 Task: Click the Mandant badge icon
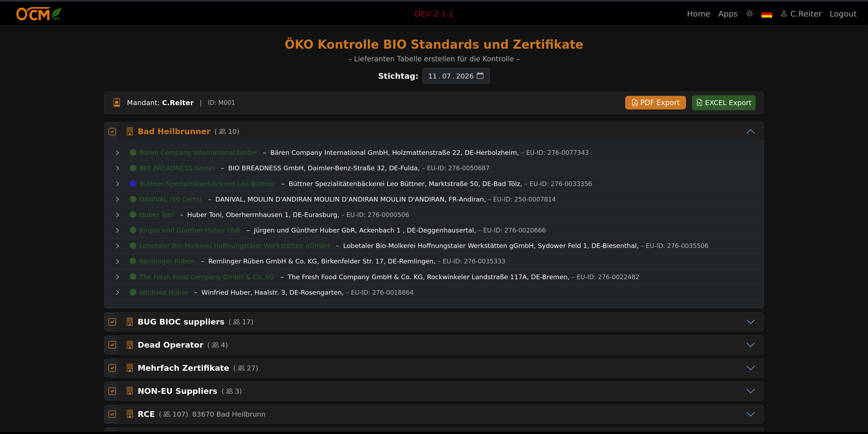117,102
